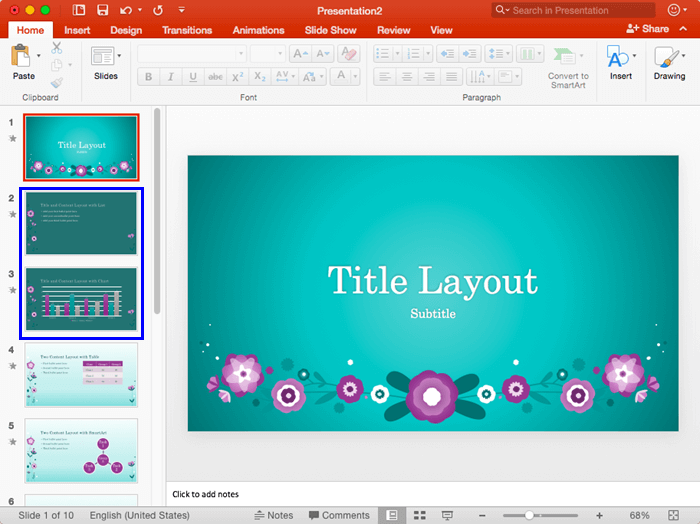Open the Drawing dropdown
The height and width of the screenshot is (524, 700).
click(669, 60)
